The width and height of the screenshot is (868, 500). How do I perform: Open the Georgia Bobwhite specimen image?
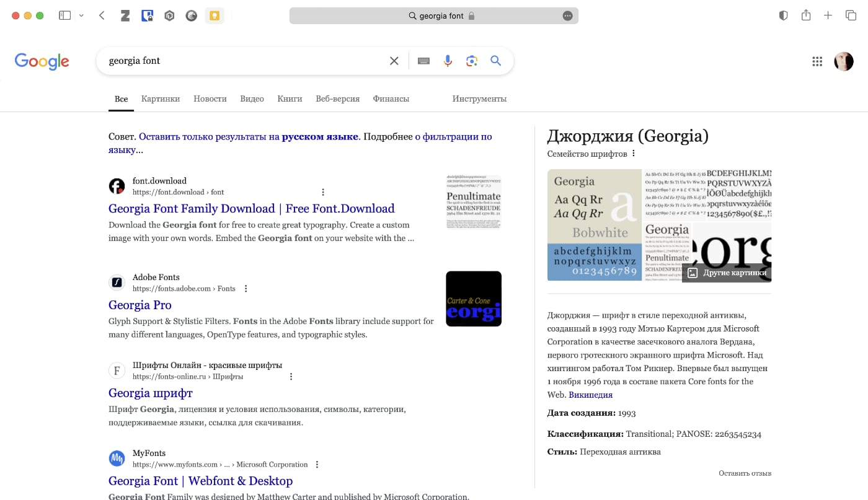click(594, 225)
